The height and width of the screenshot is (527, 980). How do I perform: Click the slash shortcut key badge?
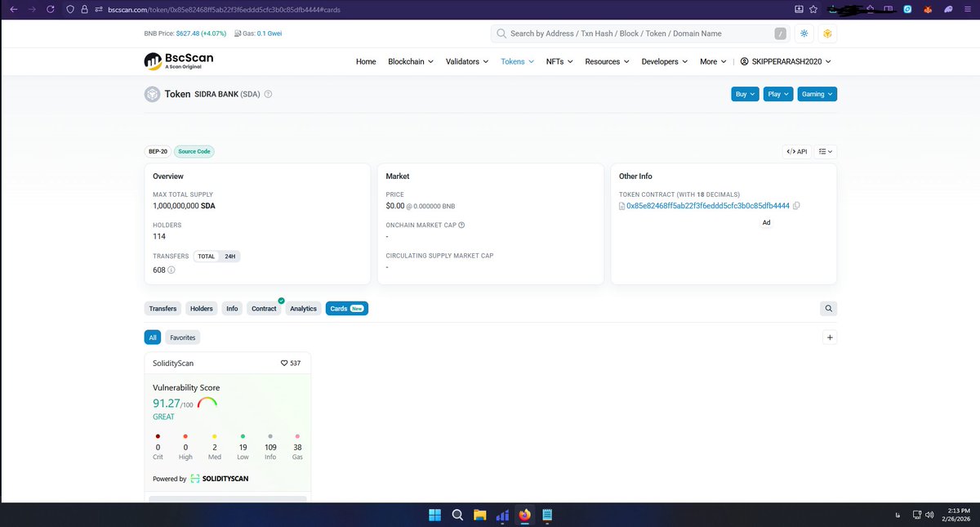click(x=780, y=33)
